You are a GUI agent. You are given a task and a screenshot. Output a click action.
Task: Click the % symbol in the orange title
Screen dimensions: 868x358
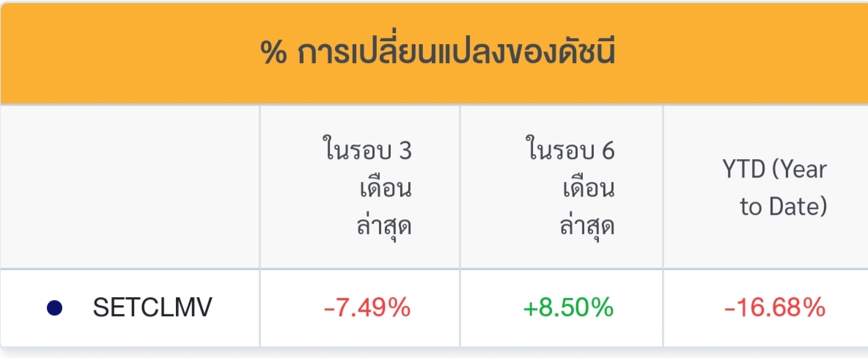click(x=273, y=53)
